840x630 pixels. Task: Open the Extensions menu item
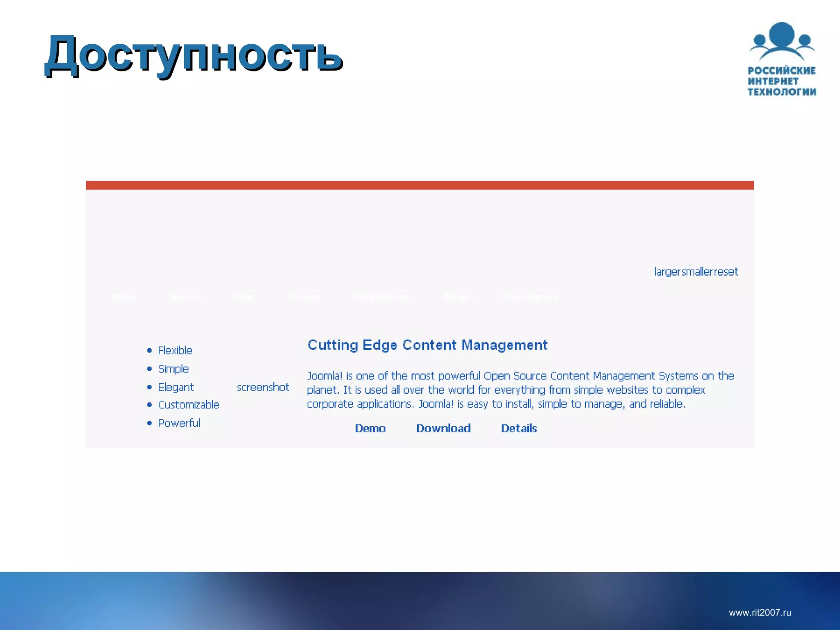pos(381,297)
